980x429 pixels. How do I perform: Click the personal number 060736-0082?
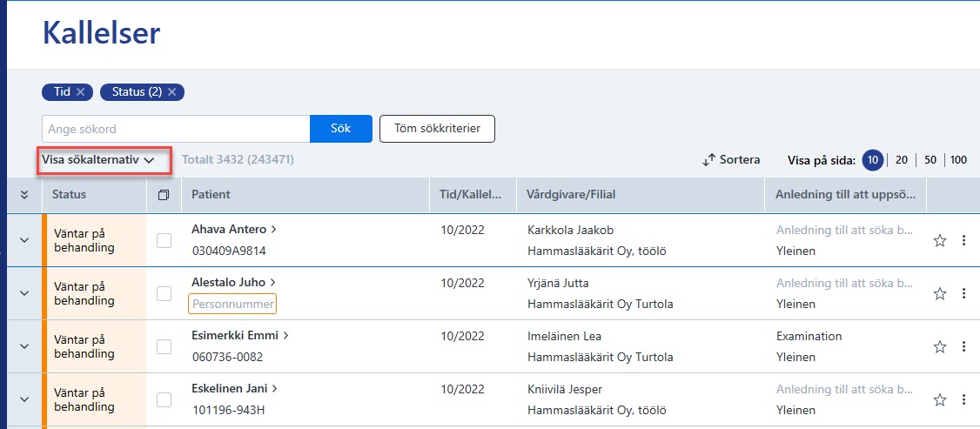pyautogui.click(x=227, y=357)
